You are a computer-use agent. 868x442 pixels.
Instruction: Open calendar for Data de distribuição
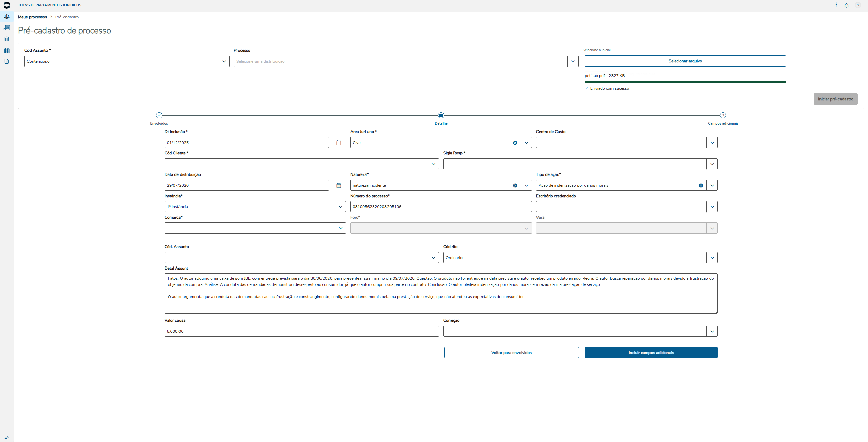(339, 185)
